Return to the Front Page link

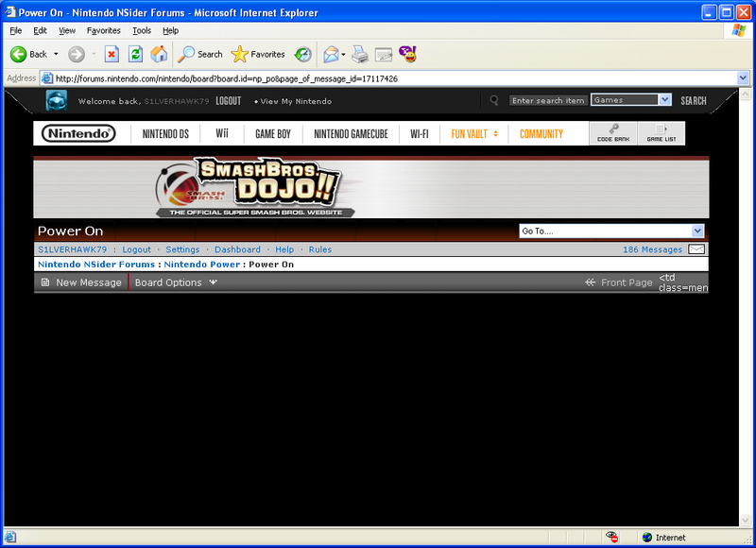point(627,283)
